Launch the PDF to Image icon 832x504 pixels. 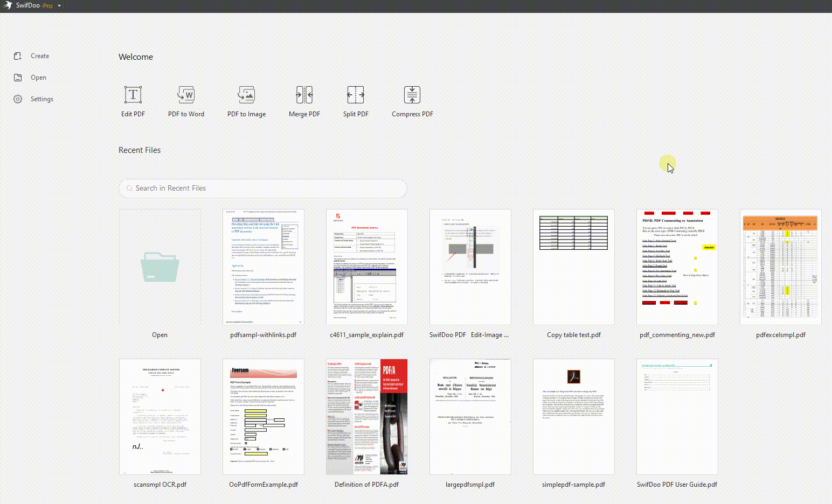tap(246, 95)
